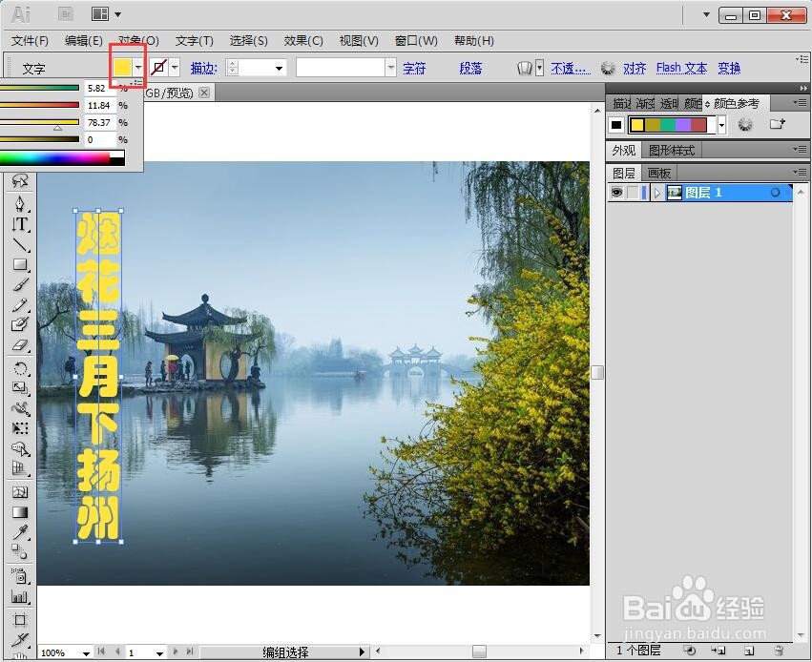812x662 pixels.
Task: Select the Symbol Sprayer tool
Action: 20,575
